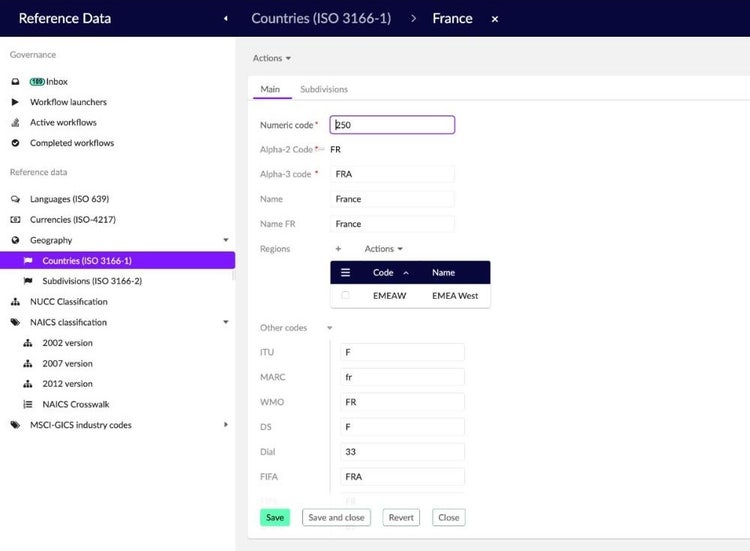Click the Dial code field 33
Screen dimensions: 750x551
(402, 452)
